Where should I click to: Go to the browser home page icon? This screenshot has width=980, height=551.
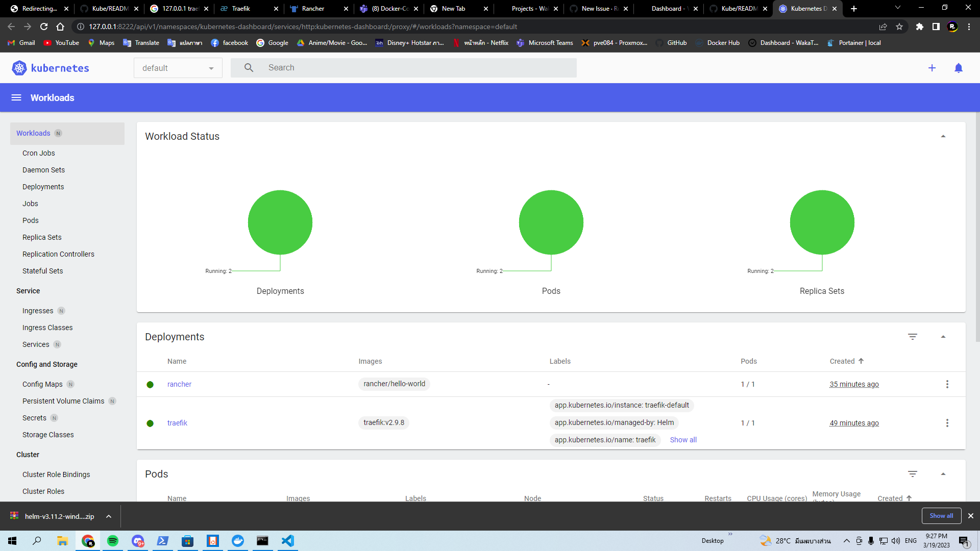(x=60, y=27)
